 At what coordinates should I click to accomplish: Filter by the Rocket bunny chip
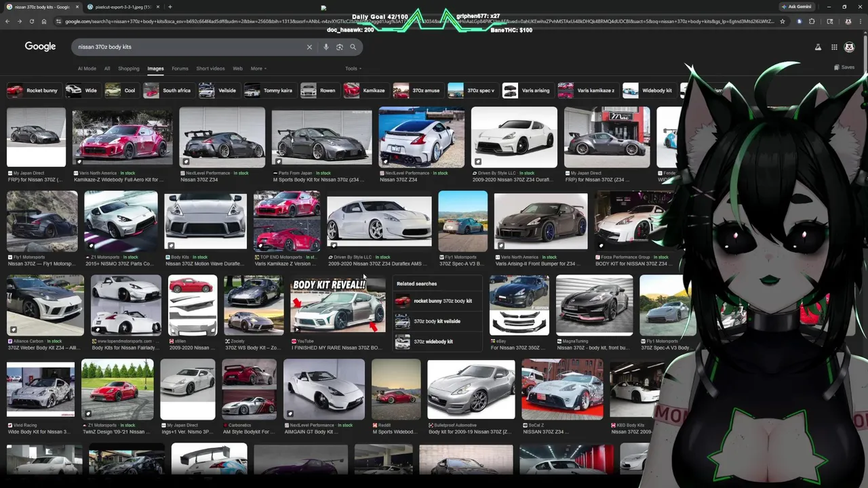coord(33,90)
